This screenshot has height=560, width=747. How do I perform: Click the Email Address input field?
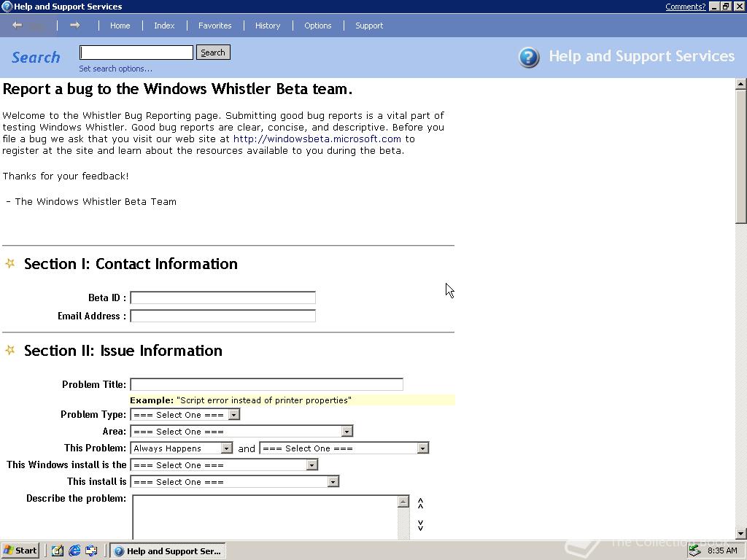(223, 316)
